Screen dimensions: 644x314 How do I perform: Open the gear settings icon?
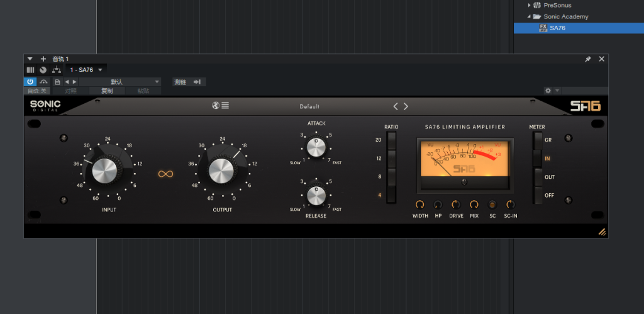pyautogui.click(x=548, y=91)
